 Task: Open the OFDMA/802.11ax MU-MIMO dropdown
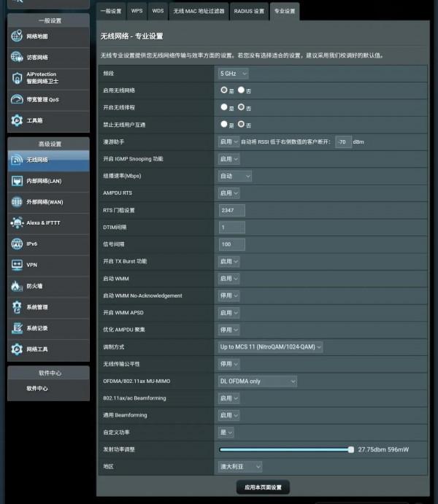(257, 381)
